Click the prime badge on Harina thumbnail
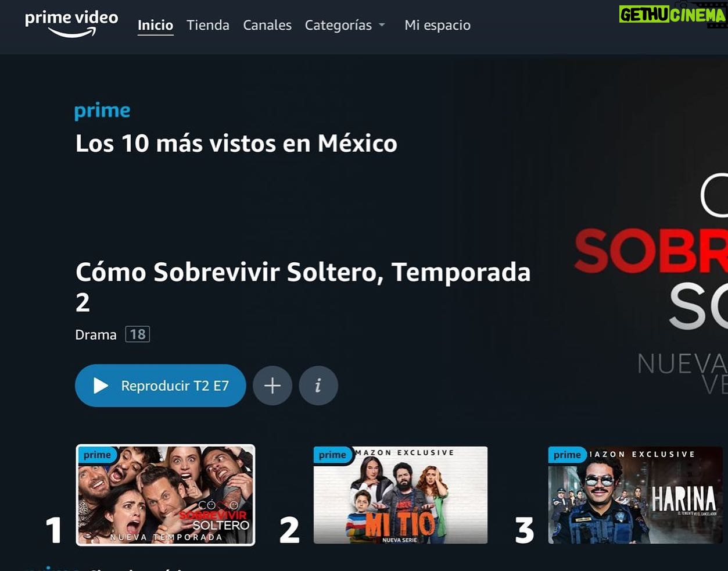Viewport: 728px width, 571px height. (567, 455)
